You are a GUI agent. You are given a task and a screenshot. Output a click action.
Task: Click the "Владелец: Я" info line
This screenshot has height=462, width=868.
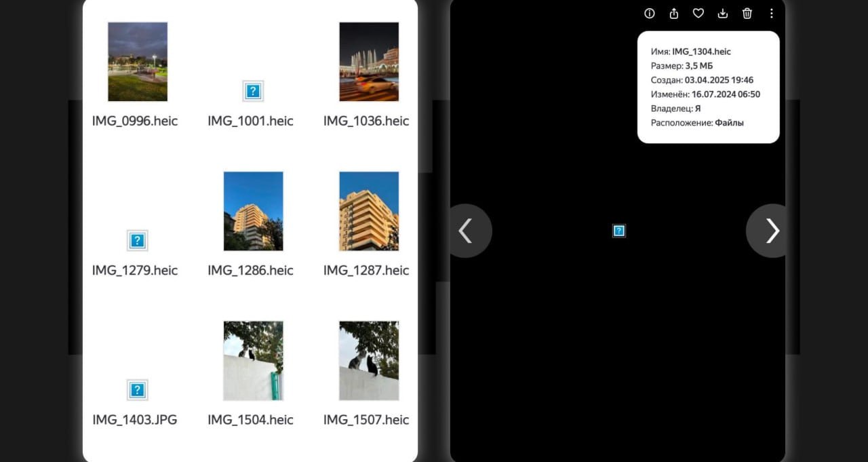[x=676, y=109]
